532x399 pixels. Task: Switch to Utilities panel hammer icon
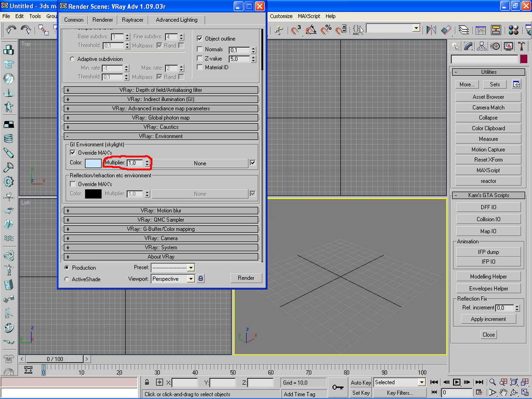click(522, 47)
